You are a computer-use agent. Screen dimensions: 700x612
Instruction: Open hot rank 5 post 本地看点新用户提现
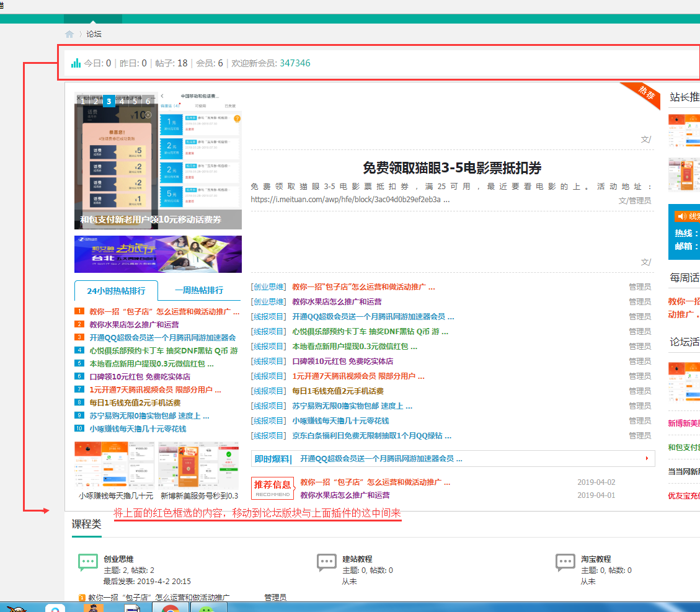click(151, 364)
